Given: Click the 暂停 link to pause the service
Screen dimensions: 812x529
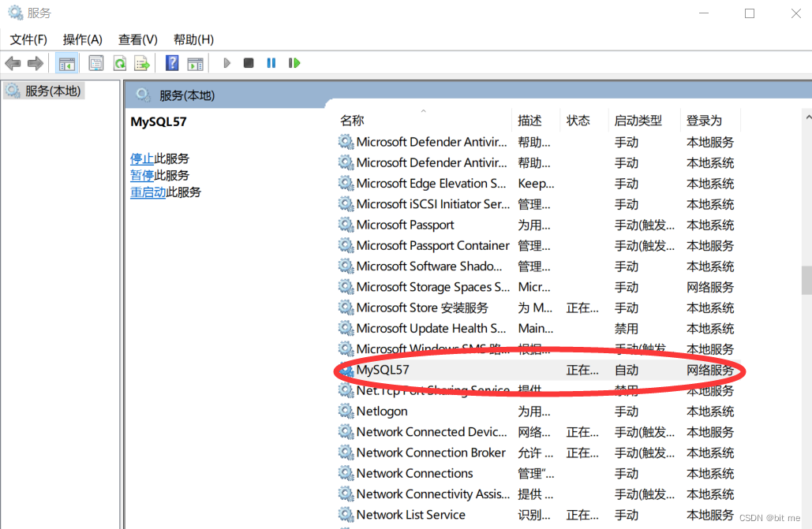Looking at the screenshot, I should pyautogui.click(x=142, y=176).
